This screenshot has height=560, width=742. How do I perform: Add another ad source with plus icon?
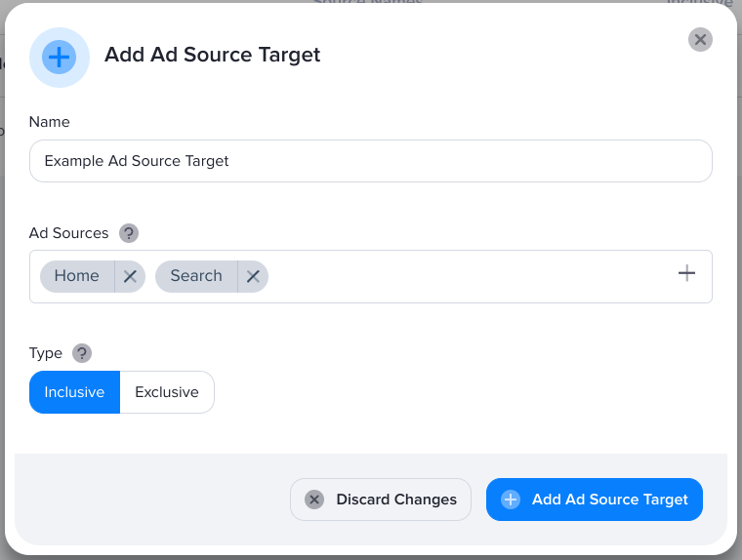686,273
